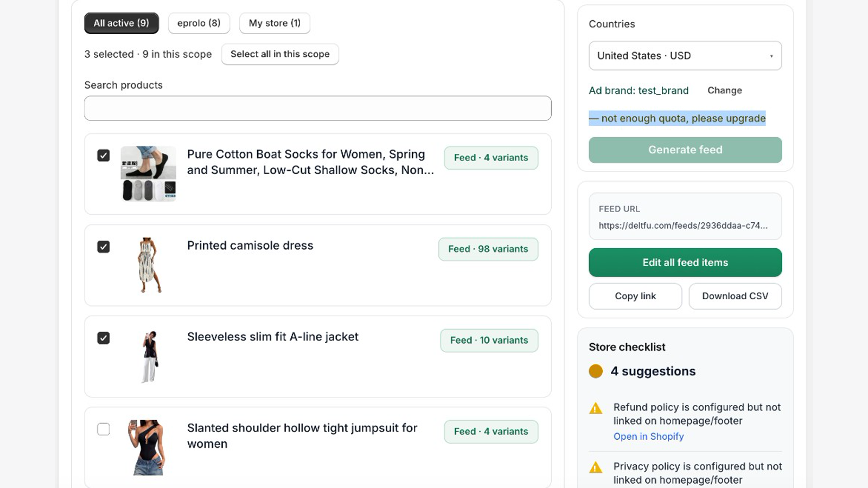This screenshot has width=868, height=488.
Task: Uncheck the Pure Cotton Boat Socks checkbox
Action: coord(103,156)
